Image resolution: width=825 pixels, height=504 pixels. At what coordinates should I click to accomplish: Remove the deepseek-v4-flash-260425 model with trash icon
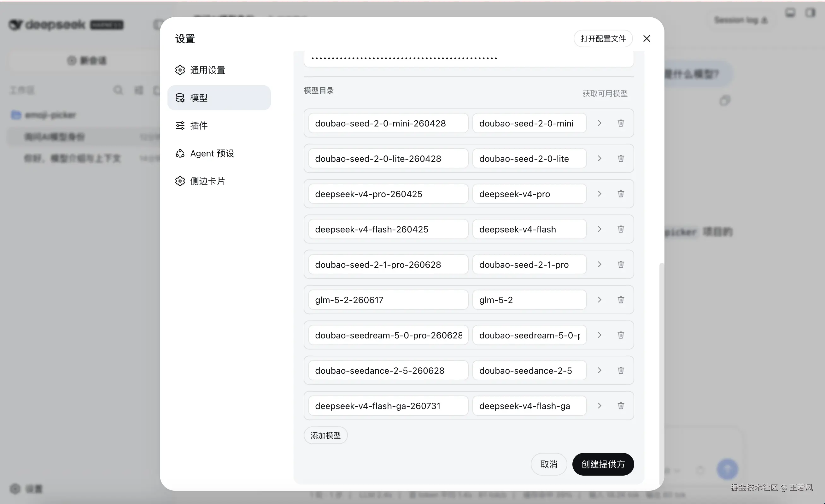(620, 229)
